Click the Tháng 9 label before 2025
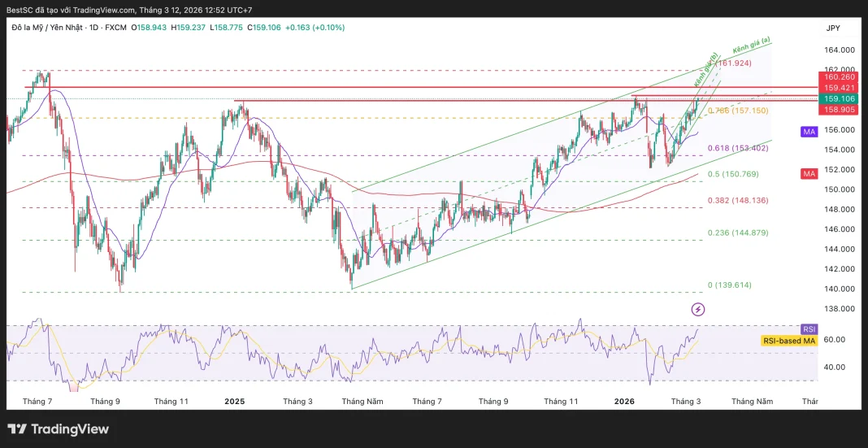Screen dimensions: 868x448 pos(106,401)
